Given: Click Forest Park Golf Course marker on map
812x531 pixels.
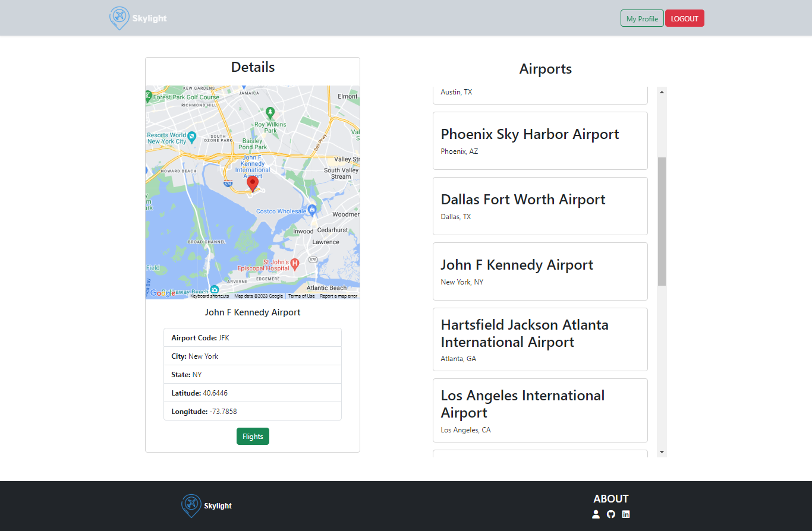Looking at the screenshot, I should point(149,95).
